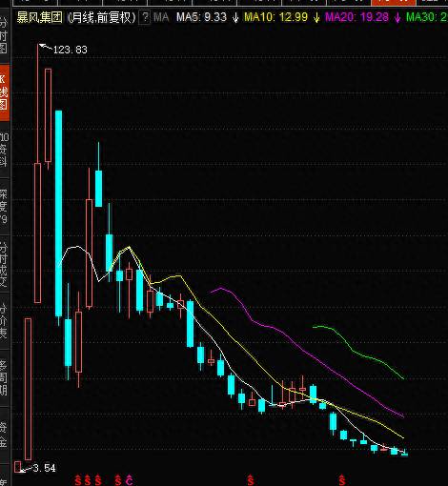The height and width of the screenshot is (486, 448).
Task: Click the magenta C marker below the chart
Action: click(x=129, y=480)
